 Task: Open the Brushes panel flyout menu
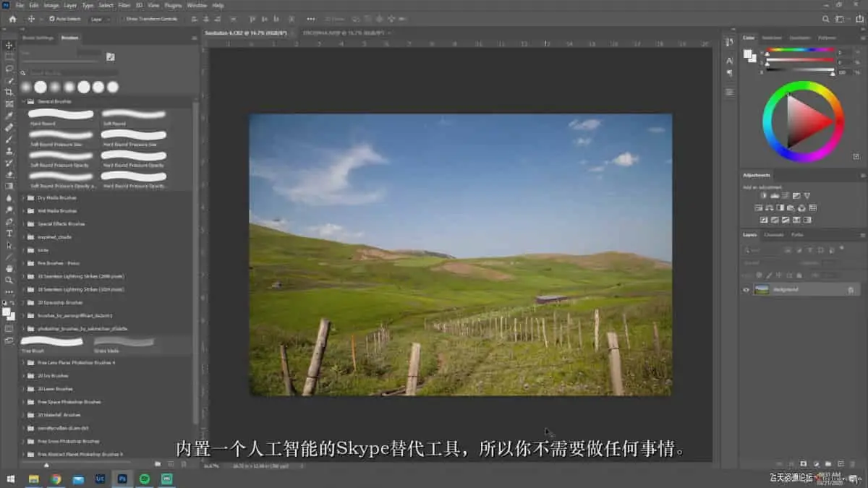pyautogui.click(x=194, y=38)
